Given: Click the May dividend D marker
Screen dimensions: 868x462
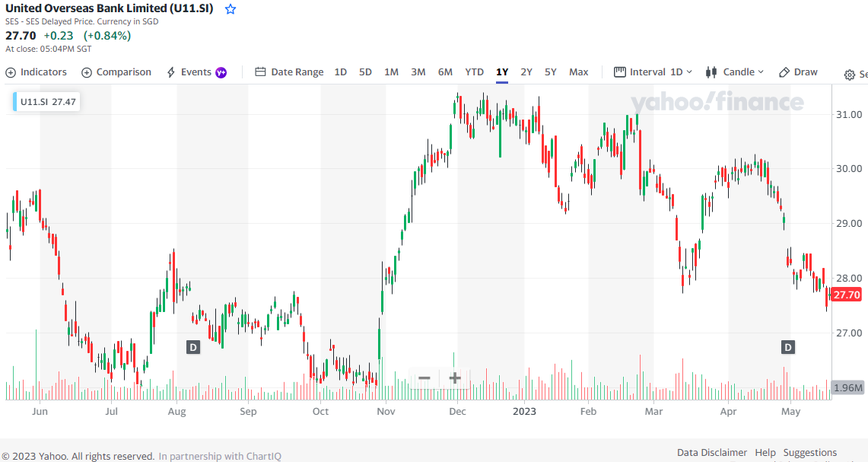Looking at the screenshot, I should (787, 347).
